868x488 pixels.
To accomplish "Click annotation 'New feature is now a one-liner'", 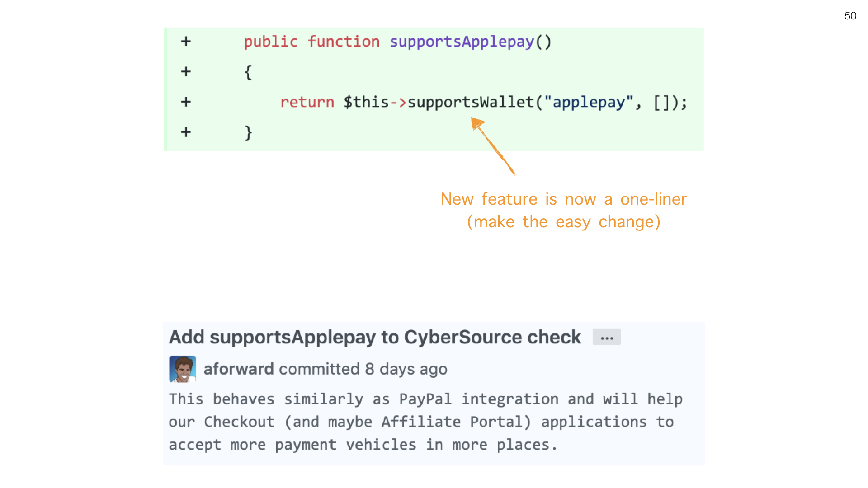I will tap(564, 199).
